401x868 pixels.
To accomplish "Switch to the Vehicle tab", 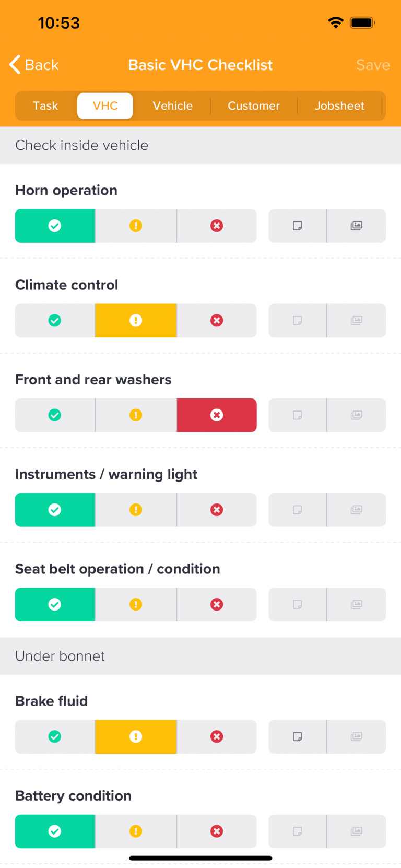I will tap(172, 105).
